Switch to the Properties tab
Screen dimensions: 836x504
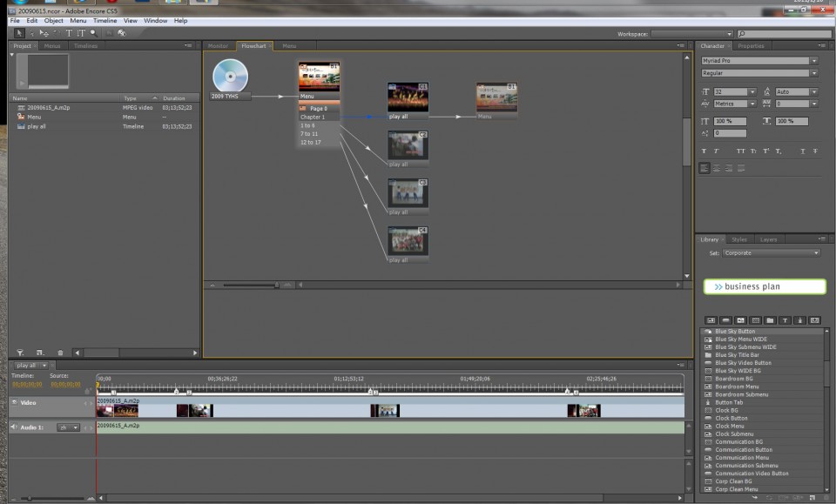coord(751,46)
